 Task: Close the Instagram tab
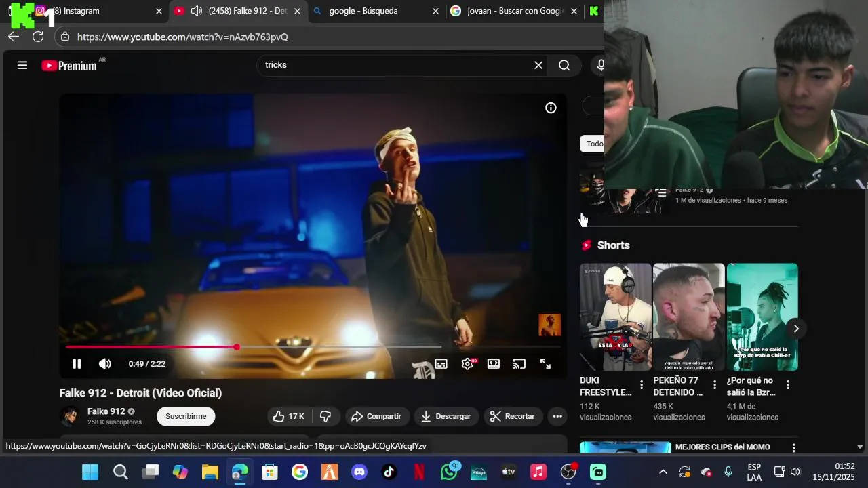point(159,11)
